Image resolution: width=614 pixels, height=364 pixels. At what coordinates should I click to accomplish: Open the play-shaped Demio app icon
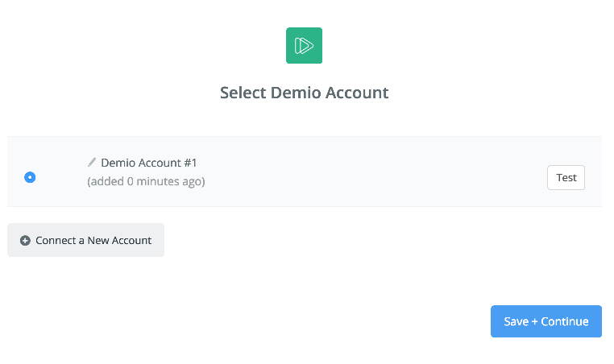click(304, 45)
